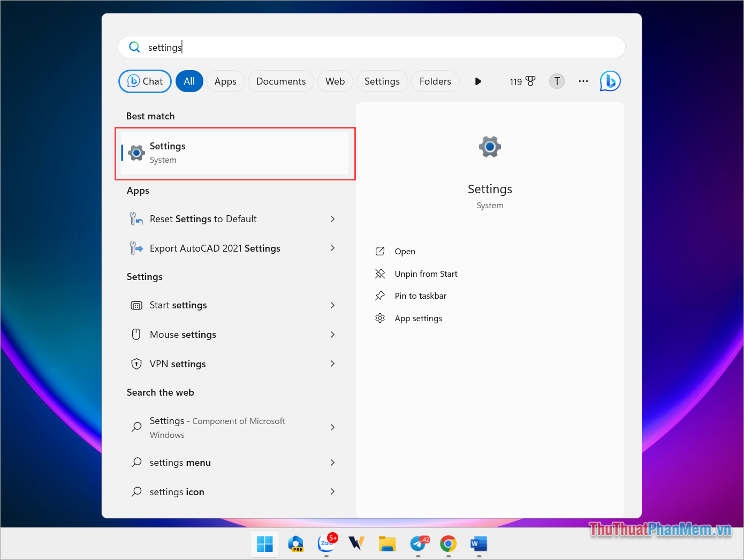Switch to the Folders filter tab
Viewport: 744px width, 560px height.
point(435,81)
